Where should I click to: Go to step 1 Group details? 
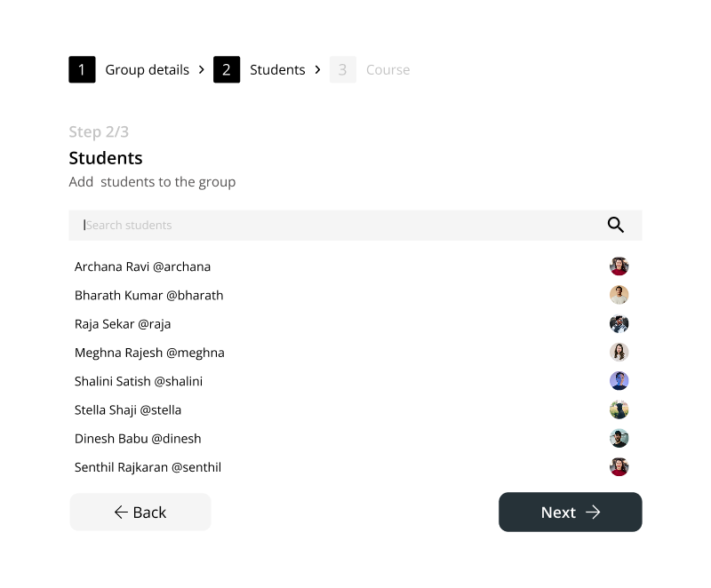[x=129, y=69]
